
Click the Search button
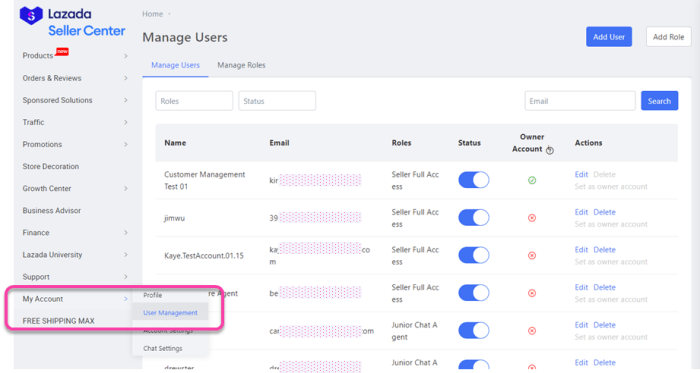pos(659,101)
